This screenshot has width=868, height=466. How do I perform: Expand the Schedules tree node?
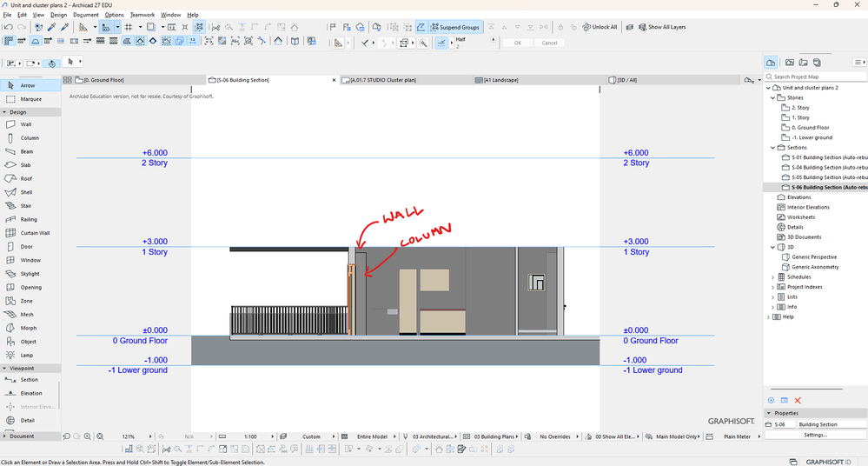point(772,277)
